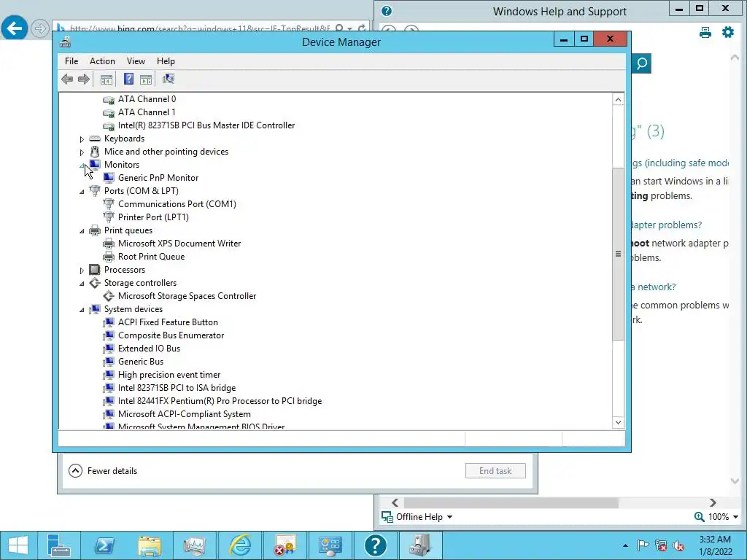
Task: Click the Processors chip icon
Action: click(95, 270)
